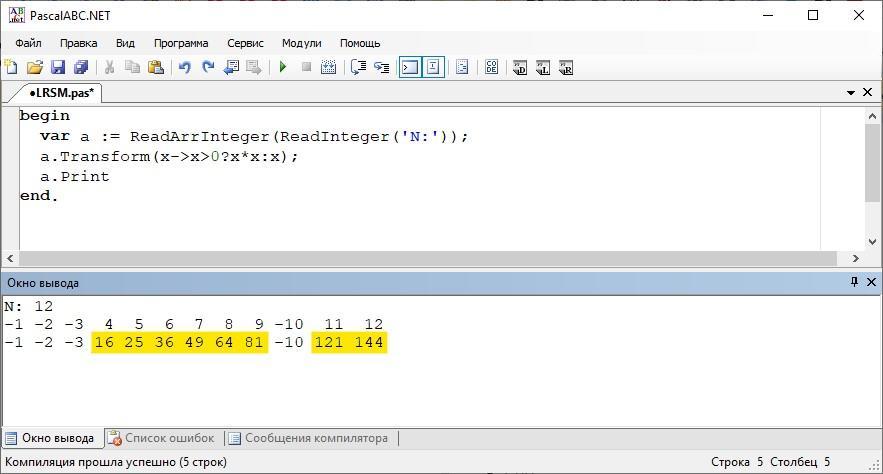The image size is (883, 474).
Task: Click the compile icon
Action: [x=329, y=68]
